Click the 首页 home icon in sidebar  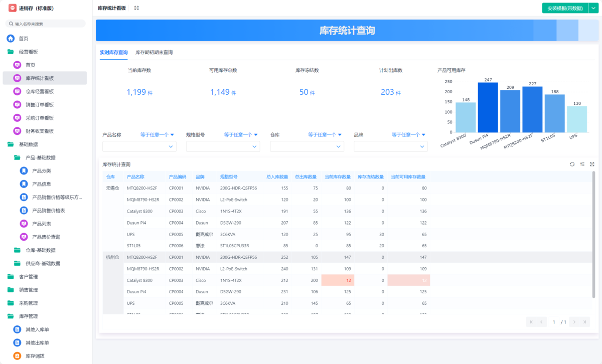11,39
